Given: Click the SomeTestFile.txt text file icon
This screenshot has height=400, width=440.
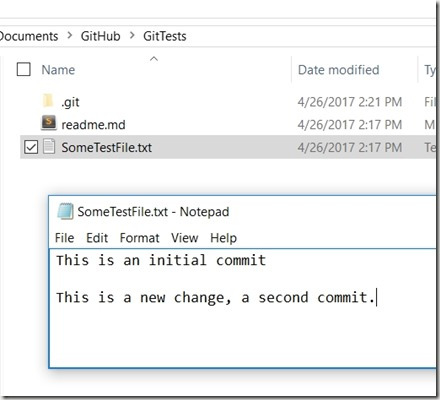Looking at the screenshot, I should click(49, 146).
